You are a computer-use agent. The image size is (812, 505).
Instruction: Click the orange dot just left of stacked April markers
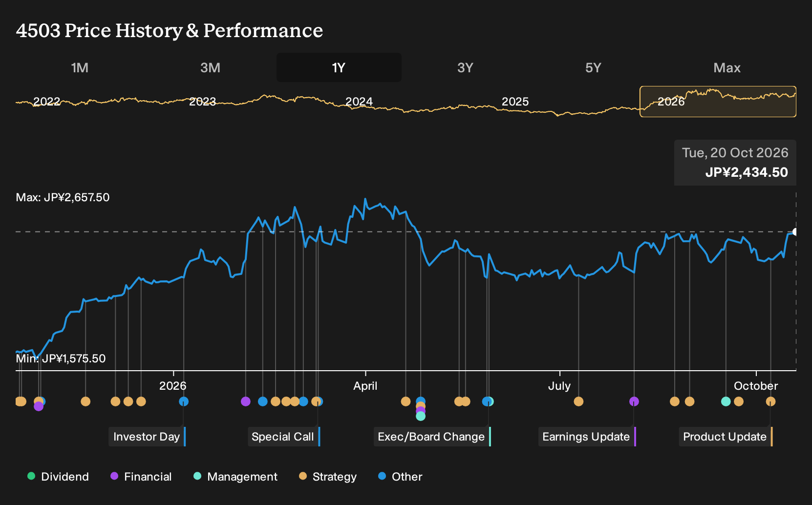[x=406, y=401]
